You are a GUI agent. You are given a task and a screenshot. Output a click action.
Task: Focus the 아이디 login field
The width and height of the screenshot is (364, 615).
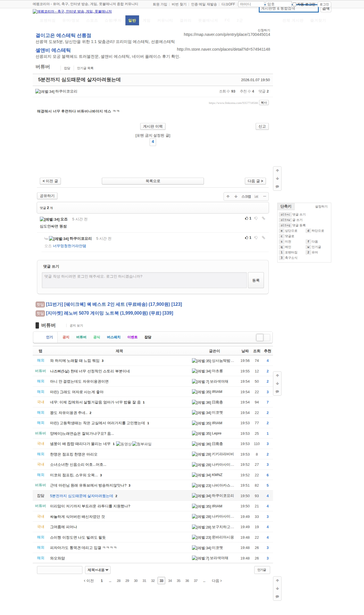(x=251, y=4)
